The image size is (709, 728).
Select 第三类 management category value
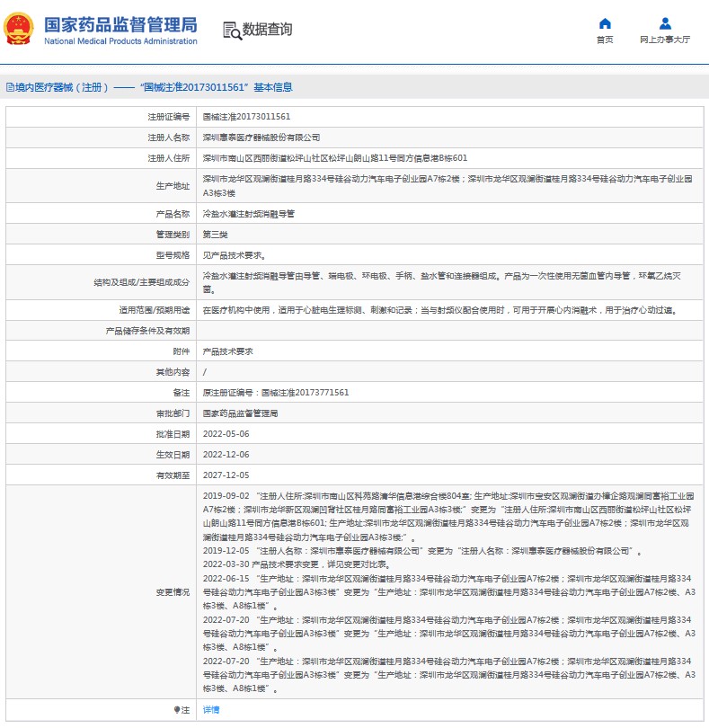[215, 235]
